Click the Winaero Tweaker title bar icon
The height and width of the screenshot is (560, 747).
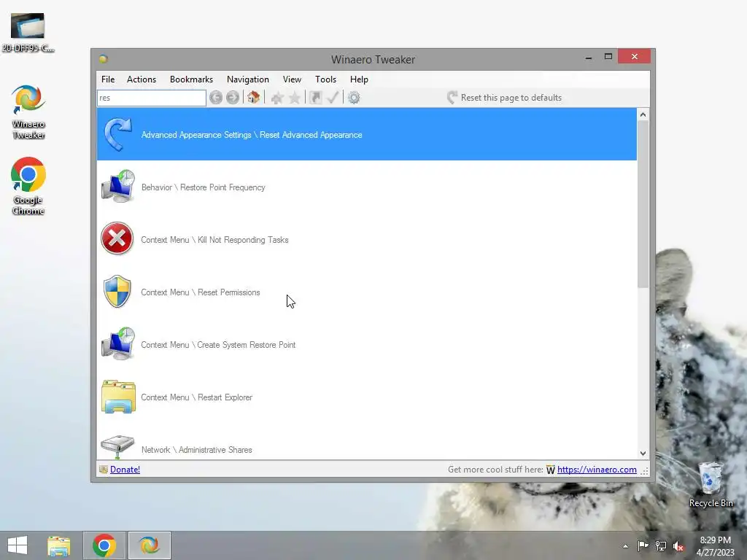point(104,59)
